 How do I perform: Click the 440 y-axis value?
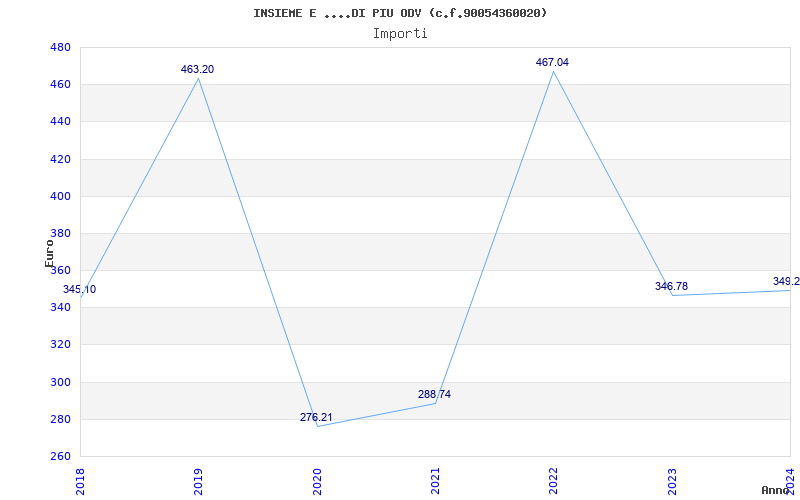(60, 122)
